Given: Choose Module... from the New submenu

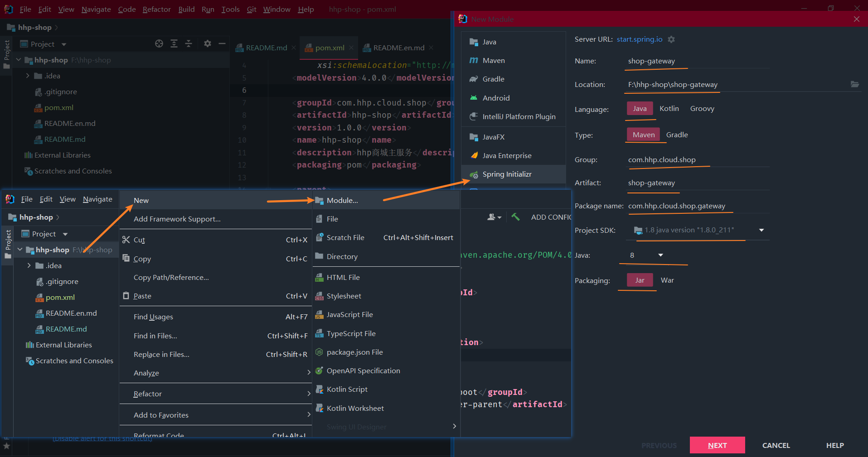Looking at the screenshot, I should click(386, 200).
